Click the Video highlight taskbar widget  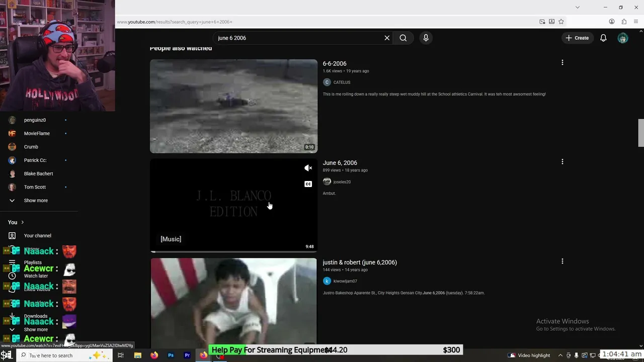(x=529, y=355)
